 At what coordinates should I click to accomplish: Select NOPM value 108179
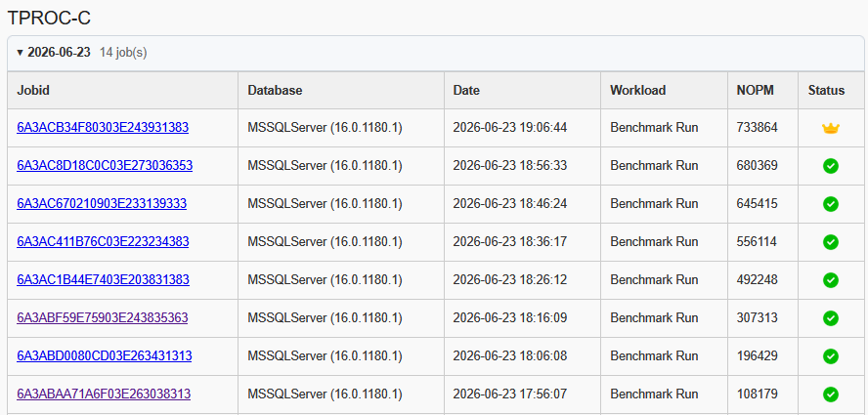pos(757,394)
